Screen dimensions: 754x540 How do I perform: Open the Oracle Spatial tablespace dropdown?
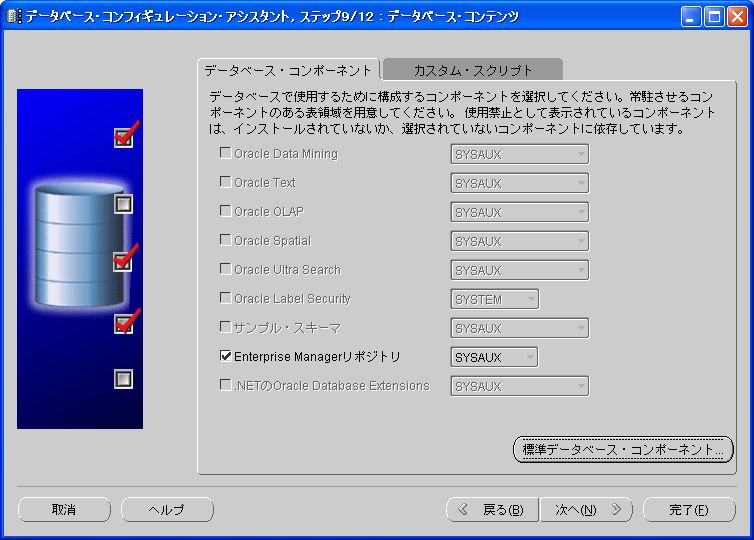pos(519,241)
